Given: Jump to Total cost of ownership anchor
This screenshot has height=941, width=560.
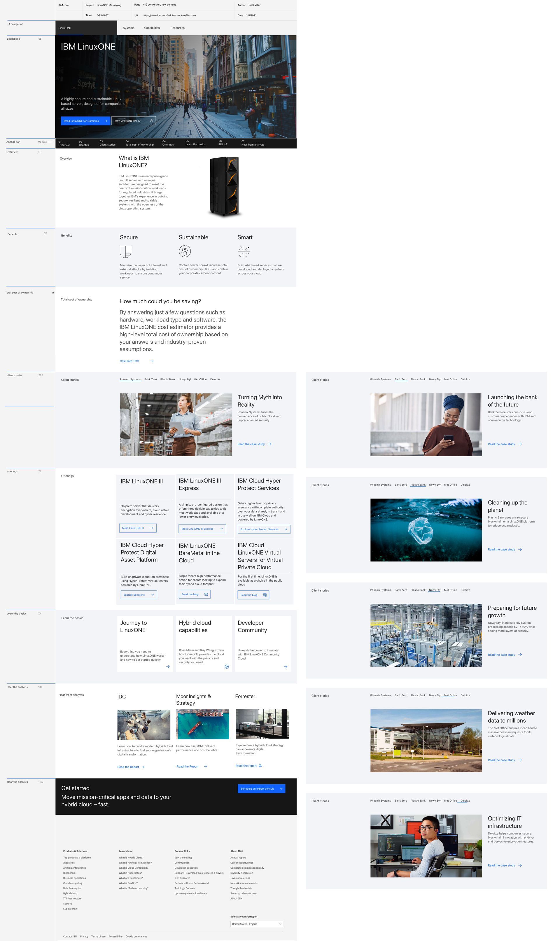Looking at the screenshot, I should (x=140, y=143).
